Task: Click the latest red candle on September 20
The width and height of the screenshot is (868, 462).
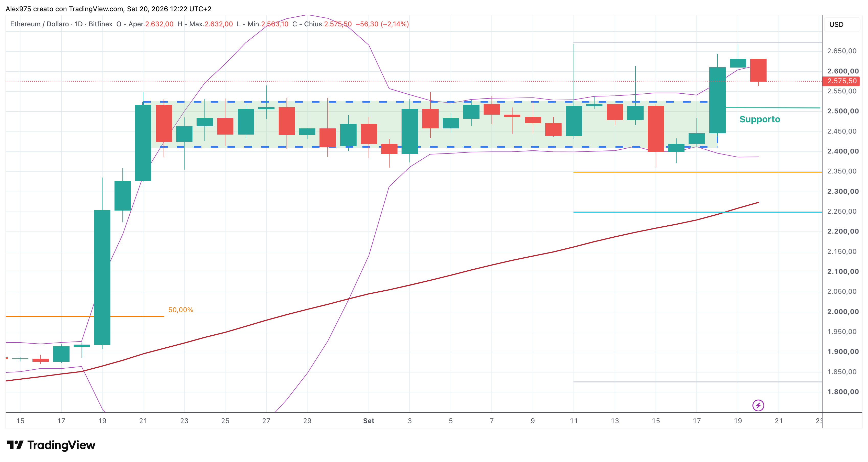Action: tap(758, 70)
